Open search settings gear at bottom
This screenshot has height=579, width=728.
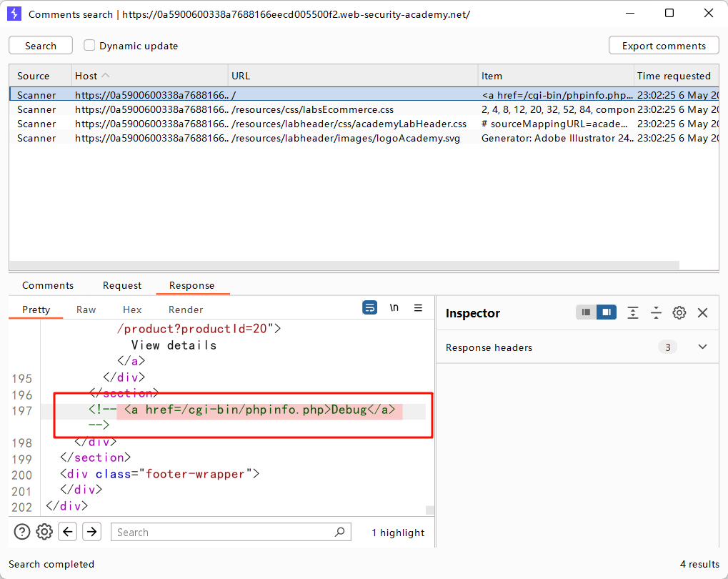(x=44, y=532)
